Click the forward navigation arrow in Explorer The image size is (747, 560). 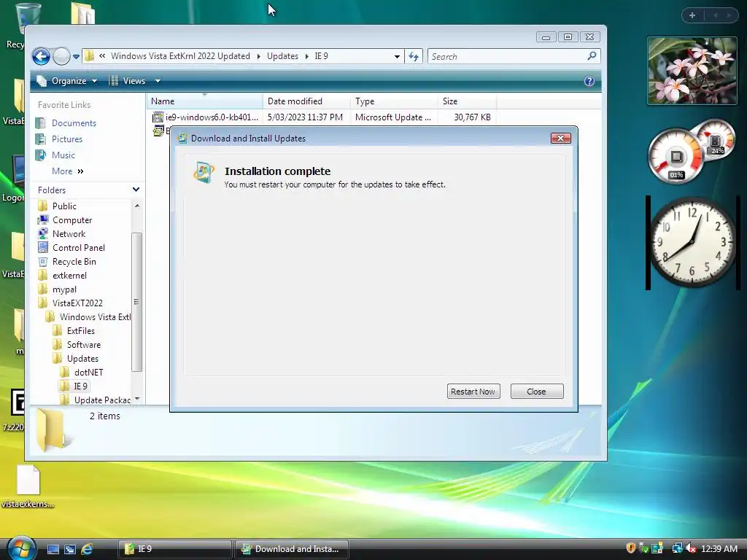tap(61, 57)
